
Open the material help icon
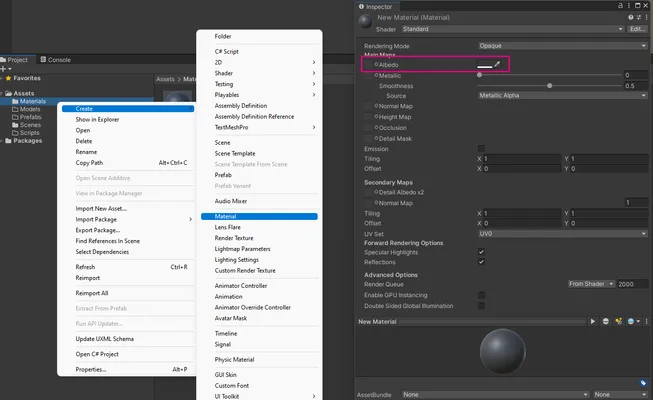click(631, 17)
